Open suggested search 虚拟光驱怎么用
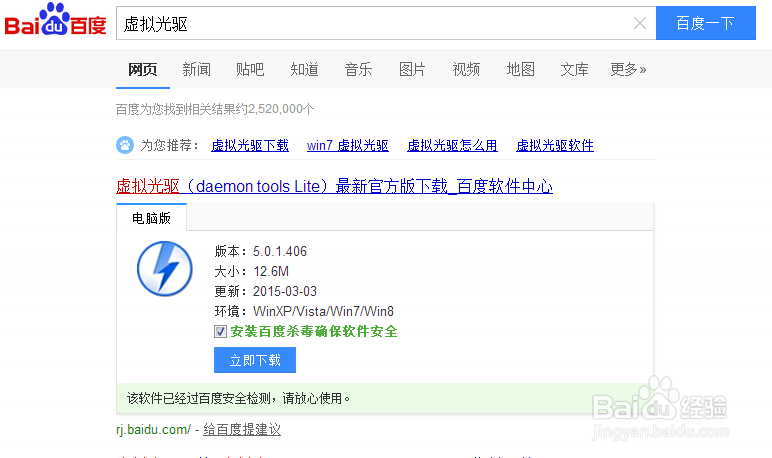This screenshot has height=458, width=772. pyautogui.click(x=452, y=146)
